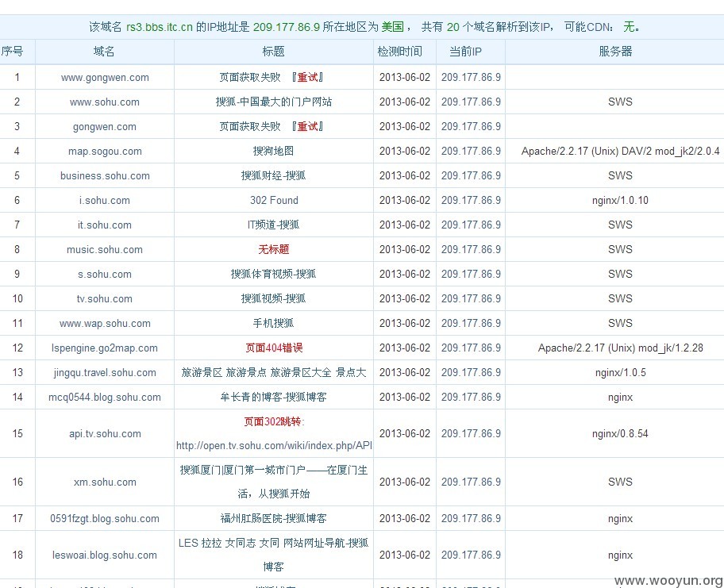Viewport: 724px width, 588px height.
Task: Click the nginx server cell for leswoai.blog.sohu.com
Action: coord(620,555)
